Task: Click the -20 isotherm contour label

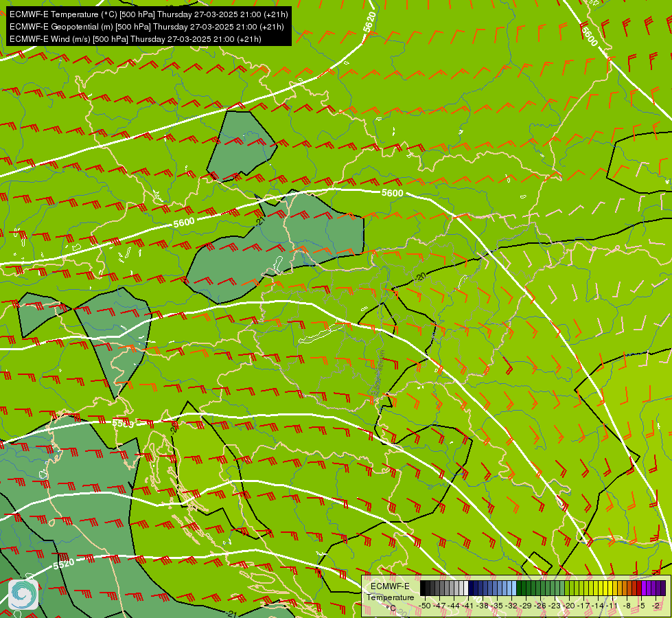Action: (x=421, y=277)
